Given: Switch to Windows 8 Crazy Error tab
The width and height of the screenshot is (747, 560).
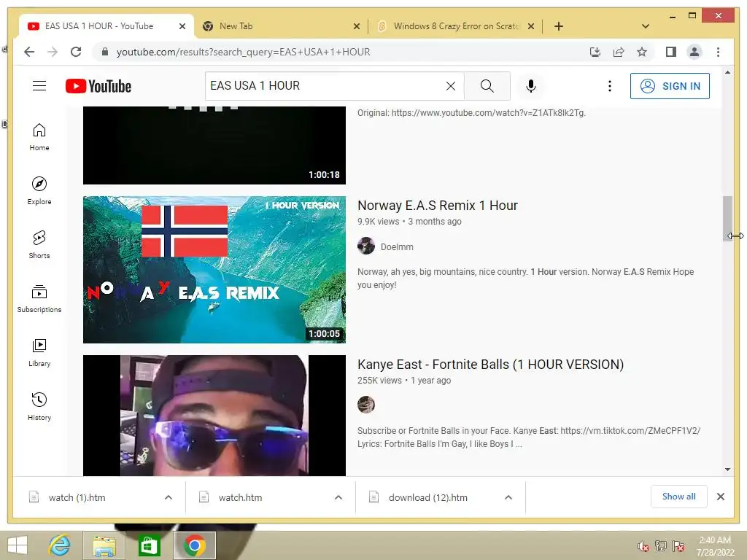Looking at the screenshot, I should point(456,26).
